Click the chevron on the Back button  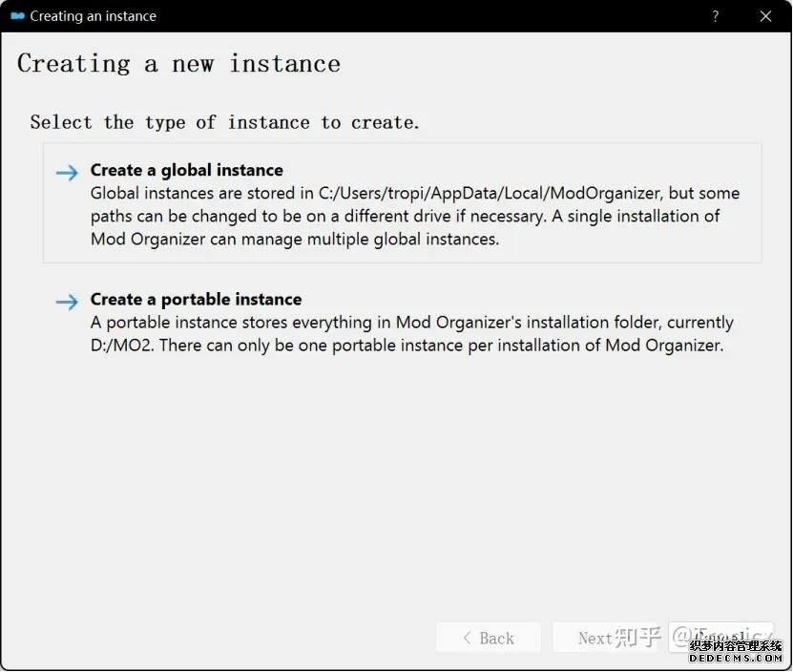coord(466,638)
